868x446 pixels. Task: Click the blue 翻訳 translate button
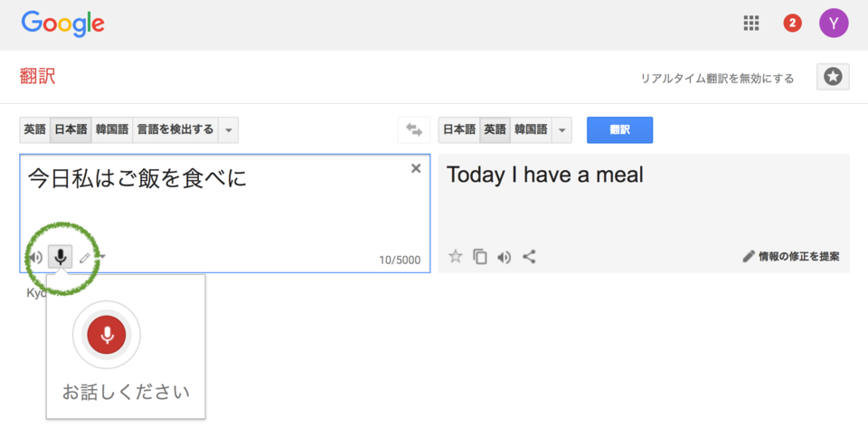coord(619,129)
